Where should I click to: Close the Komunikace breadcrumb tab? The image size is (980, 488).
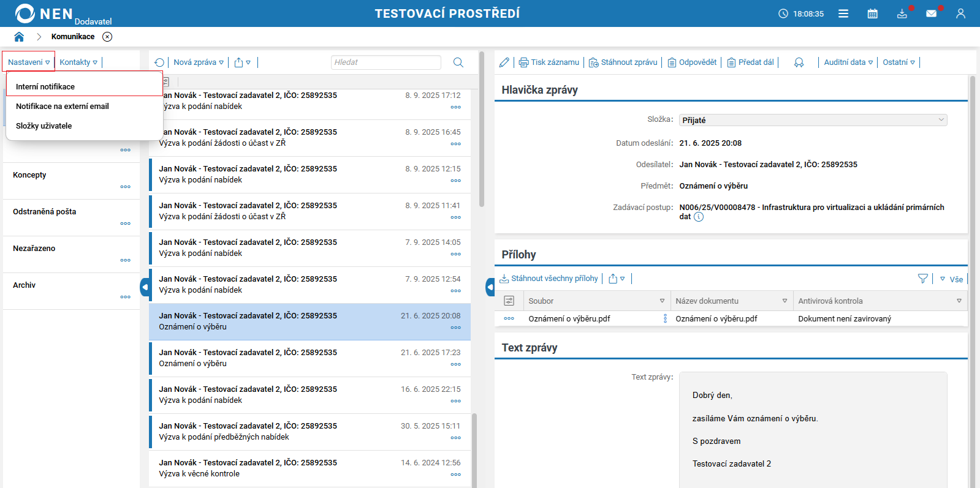coord(107,37)
